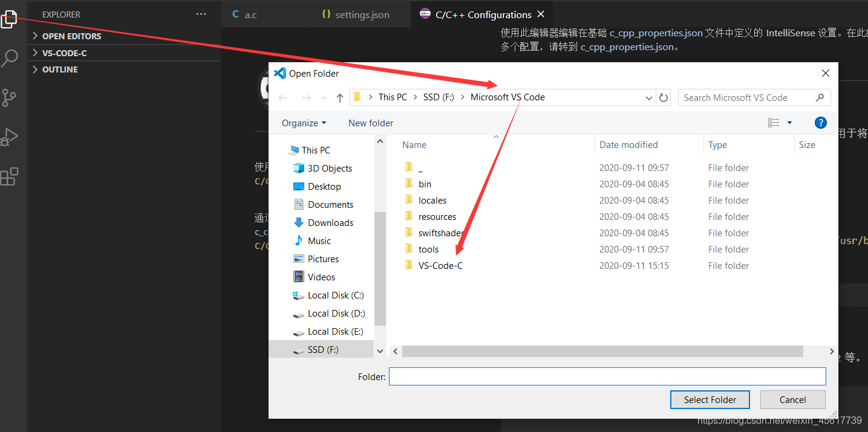The width and height of the screenshot is (868, 432).
Task: Select the resources folder
Action: point(437,216)
